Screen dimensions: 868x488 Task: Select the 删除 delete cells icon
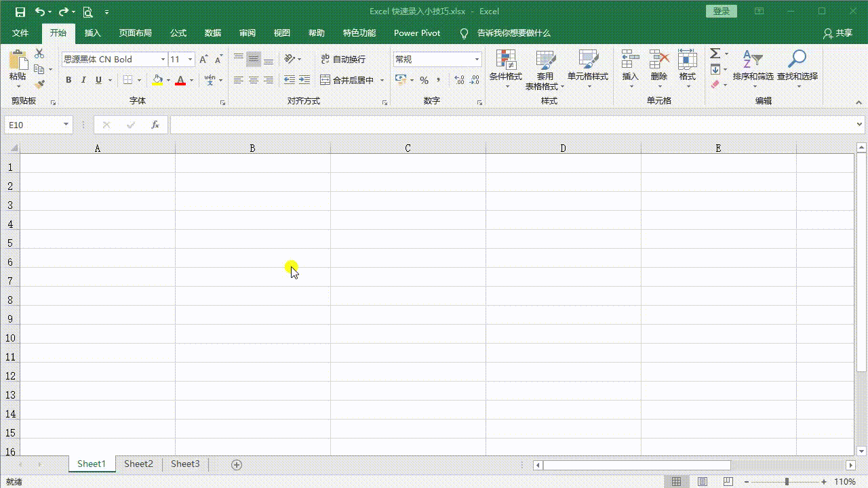[x=658, y=64]
